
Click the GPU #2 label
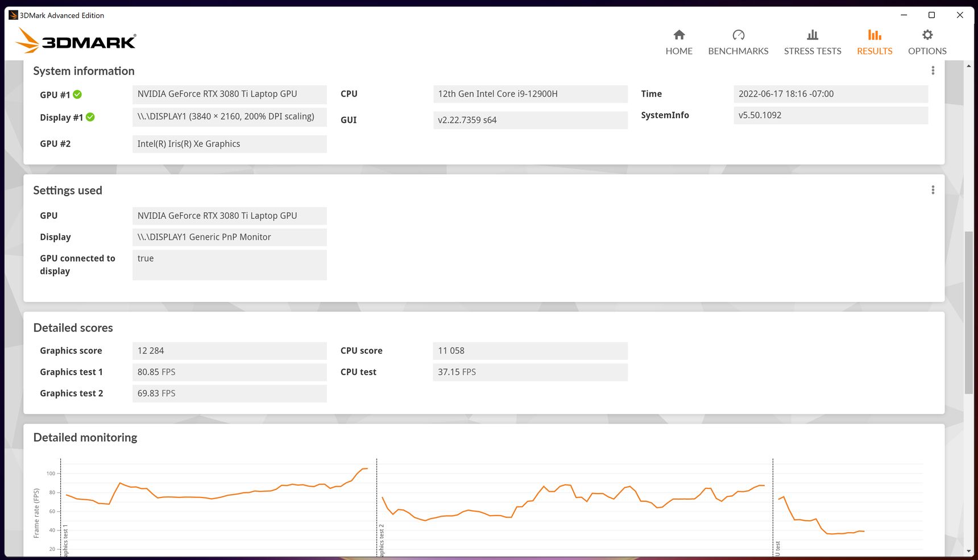point(55,144)
